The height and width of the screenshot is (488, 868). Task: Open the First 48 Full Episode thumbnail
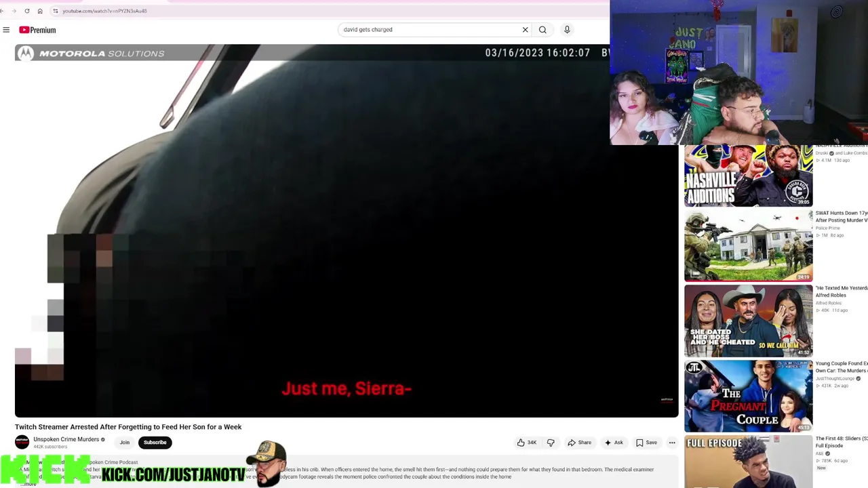(x=748, y=462)
